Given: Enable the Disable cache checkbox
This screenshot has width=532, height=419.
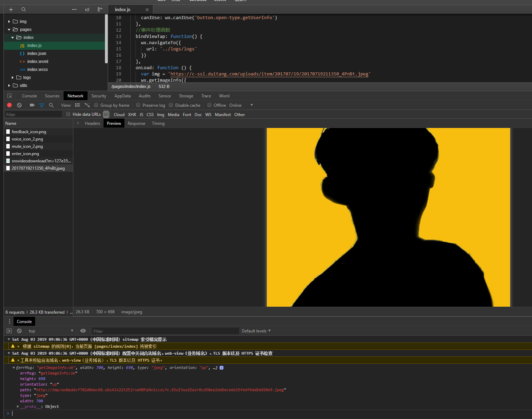Looking at the screenshot, I should (171, 105).
